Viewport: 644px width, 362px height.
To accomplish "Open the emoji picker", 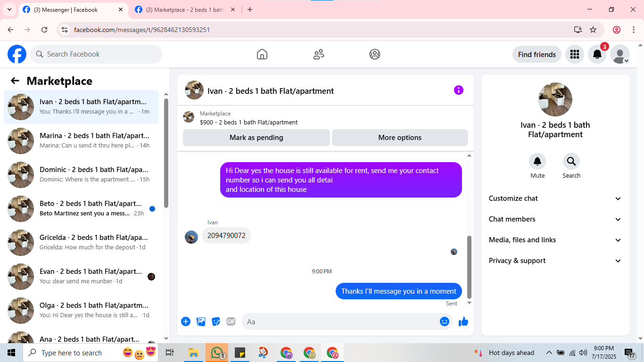I will point(445,321).
